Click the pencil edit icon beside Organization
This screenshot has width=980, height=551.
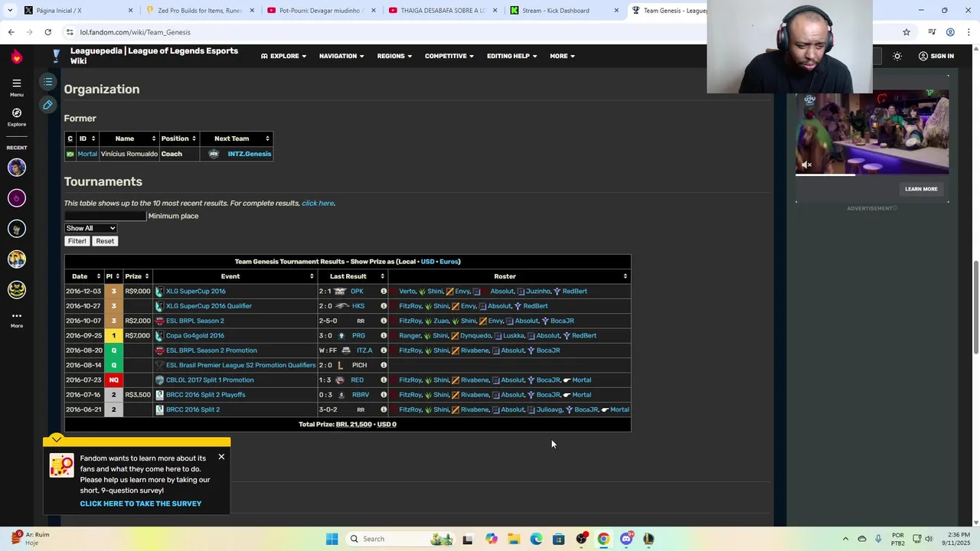pyautogui.click(x=47, y=105)
